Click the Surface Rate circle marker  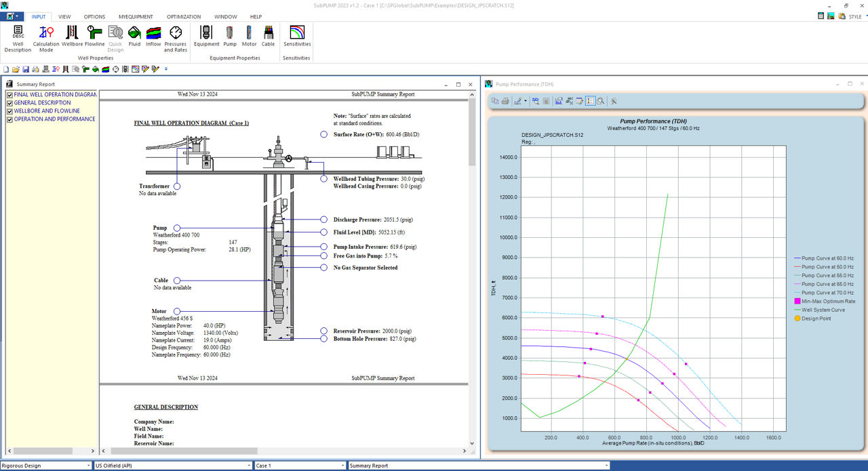324,134
